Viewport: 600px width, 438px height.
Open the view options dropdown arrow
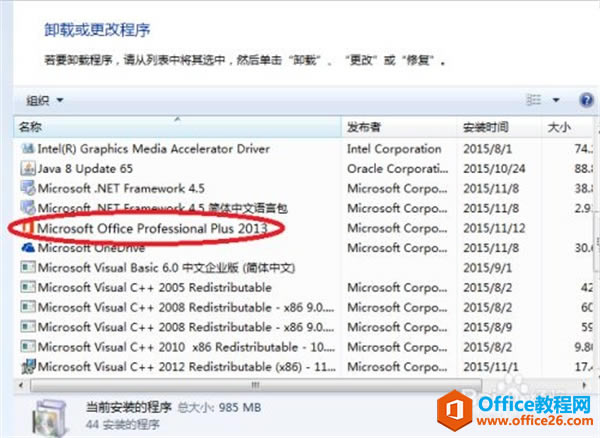coord(556,100)
